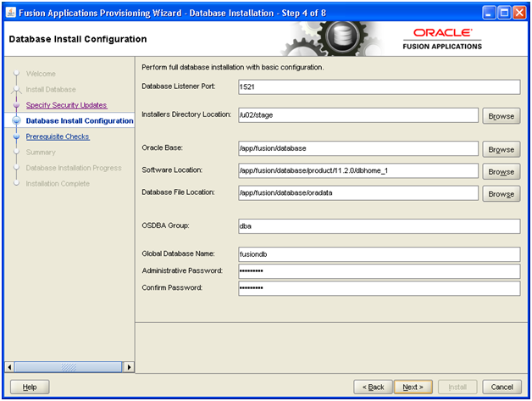
Task: Proceed with the Next button
Action: tap(413, 387)
